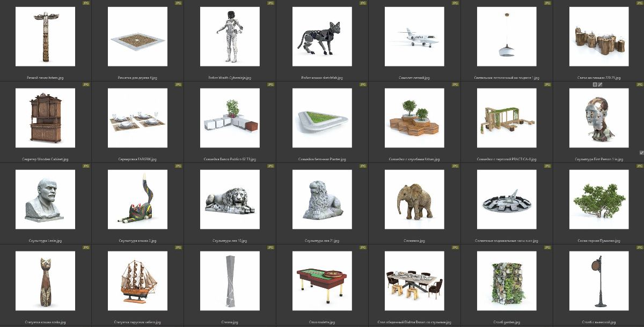Choose the dining table with chairs thumbnail
Viewport: 644px width, 327px height.
pyautogui.click(x=414, y=281)
